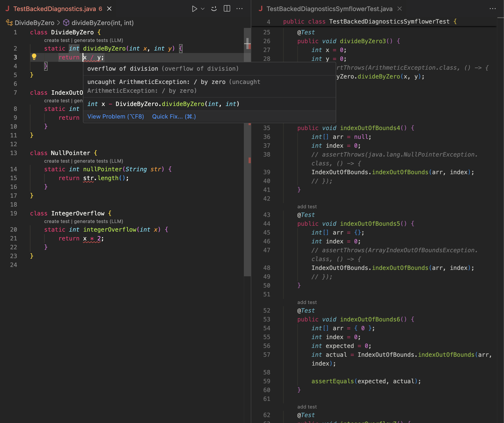Image resolution: width=504 pixels, height=423 pixels.
Task: Click 'return x * 2;' on line 21
Action: pos(81,238)
